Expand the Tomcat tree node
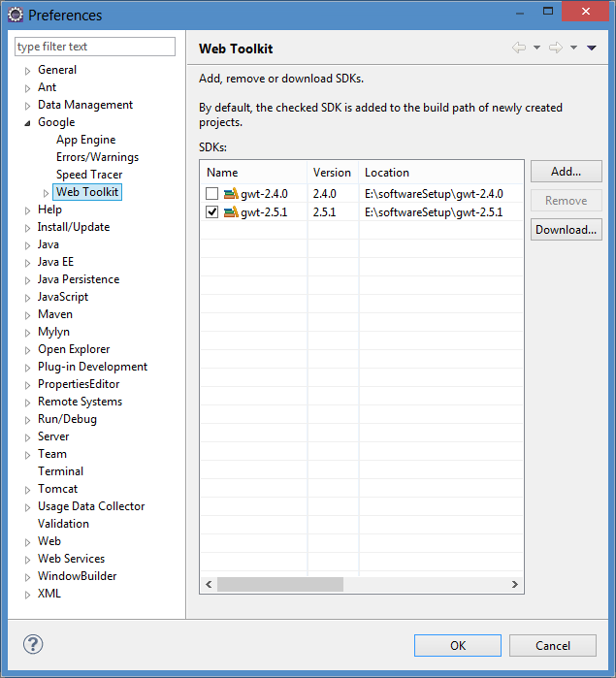The image size is (616, 678). [28, 490]
